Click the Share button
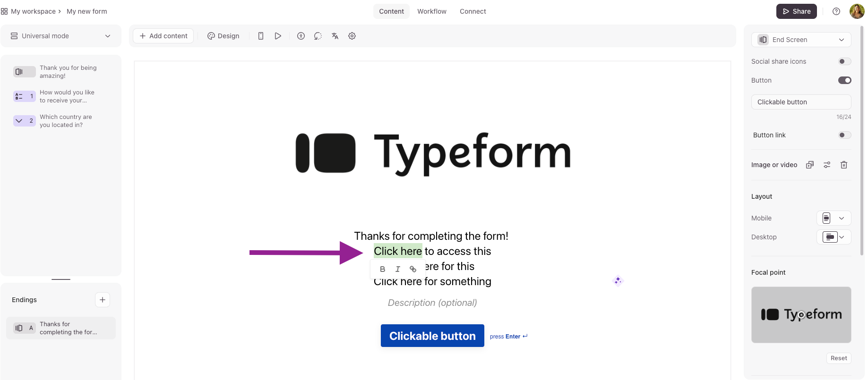 click(797, 11)
